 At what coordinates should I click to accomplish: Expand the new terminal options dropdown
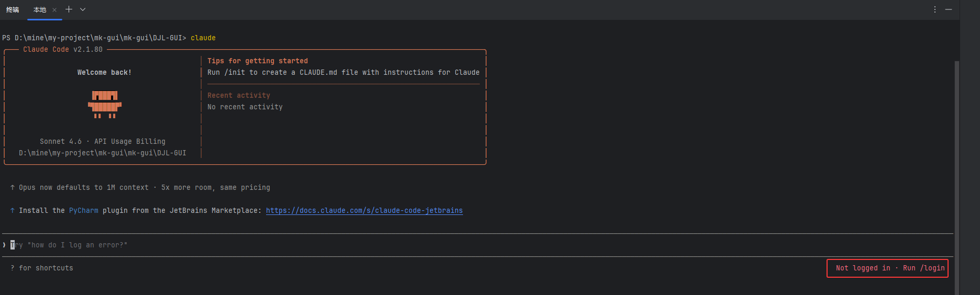(x=83, y=9)
